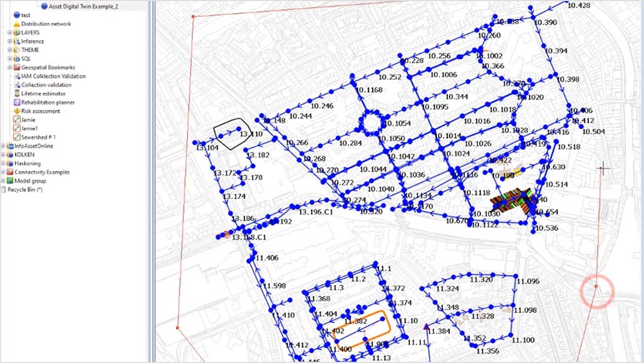Click the globe icon beside Asset Digital Twin Example_2
Screen dimensions: 644x363
click(x=44, y=7)
